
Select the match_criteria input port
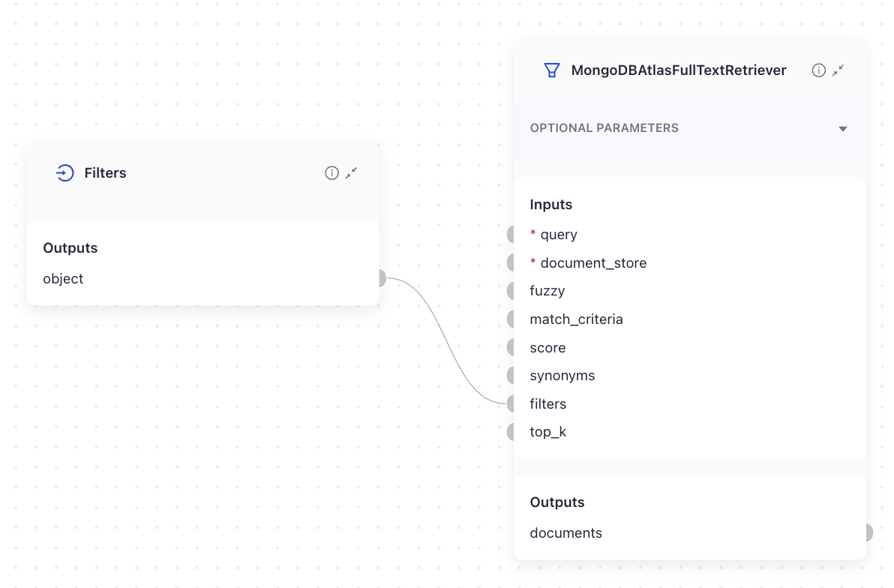(511, 319)
